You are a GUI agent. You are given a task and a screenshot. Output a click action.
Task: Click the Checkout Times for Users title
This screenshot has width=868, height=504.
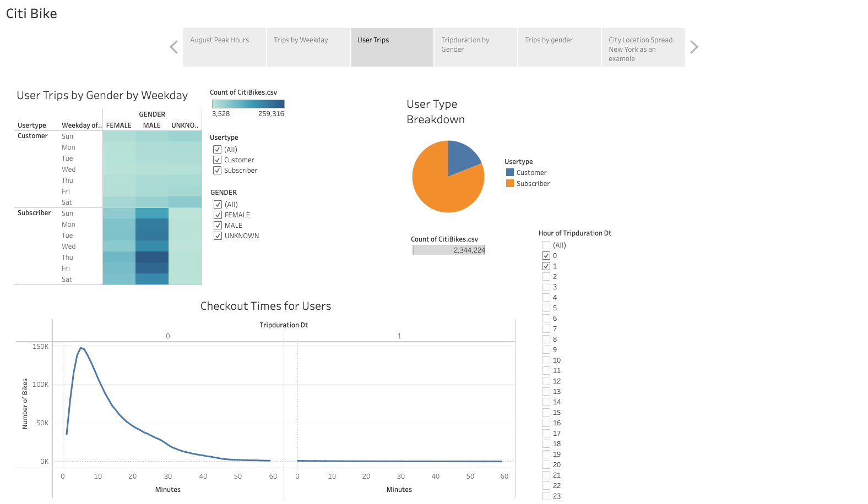266,306
